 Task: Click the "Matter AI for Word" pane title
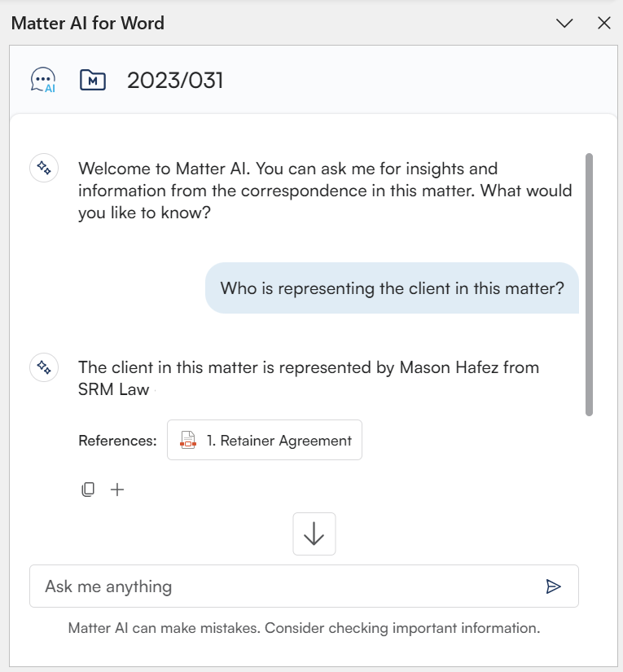tap(88, 23)
